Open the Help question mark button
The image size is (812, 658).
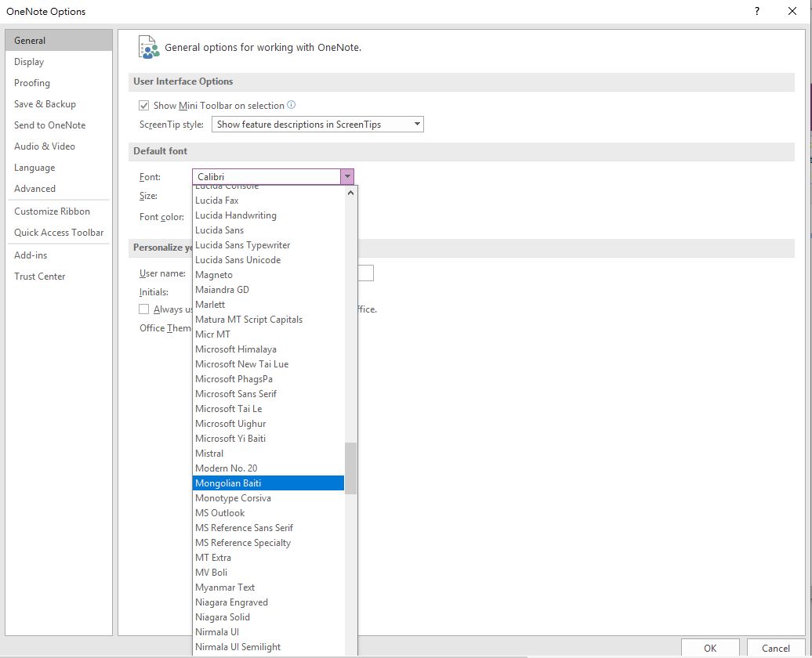(x=757, y=11)
